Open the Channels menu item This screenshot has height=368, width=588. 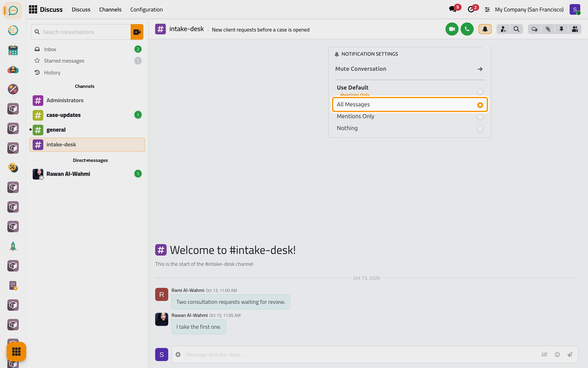pos(110,10)
